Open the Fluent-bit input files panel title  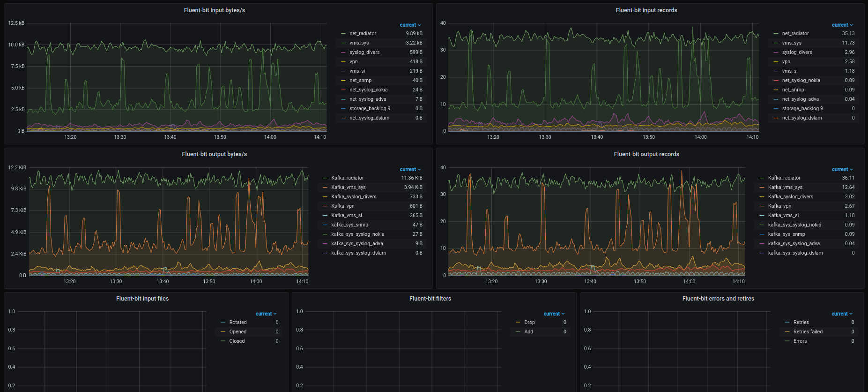click(x=142, y=299)
